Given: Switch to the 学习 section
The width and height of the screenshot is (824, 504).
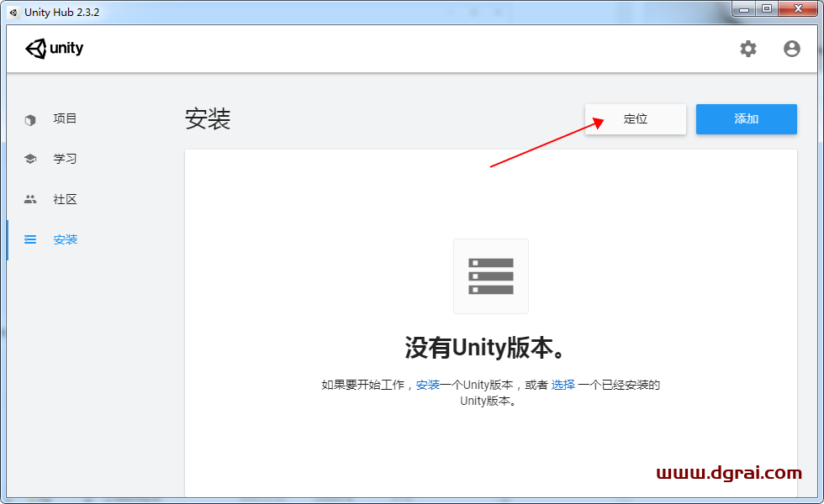Looking at the screenshot, I should pyautogui.click(x=65, y=159).
